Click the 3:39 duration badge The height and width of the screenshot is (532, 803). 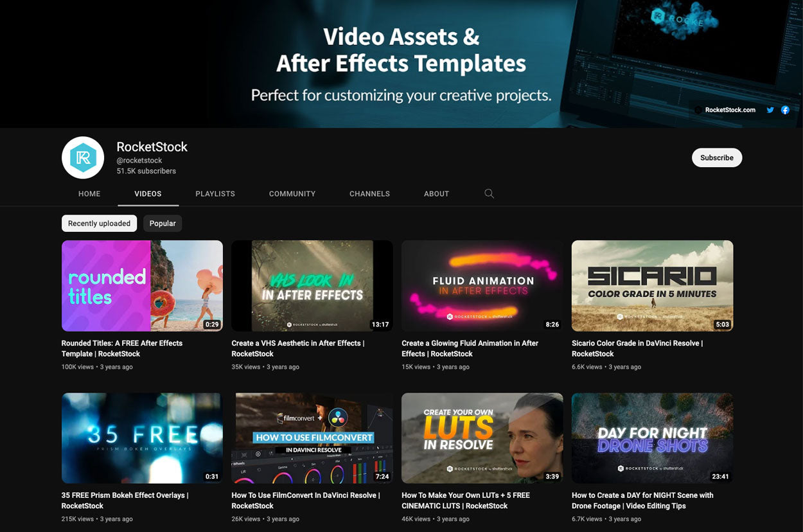[552, 477]
